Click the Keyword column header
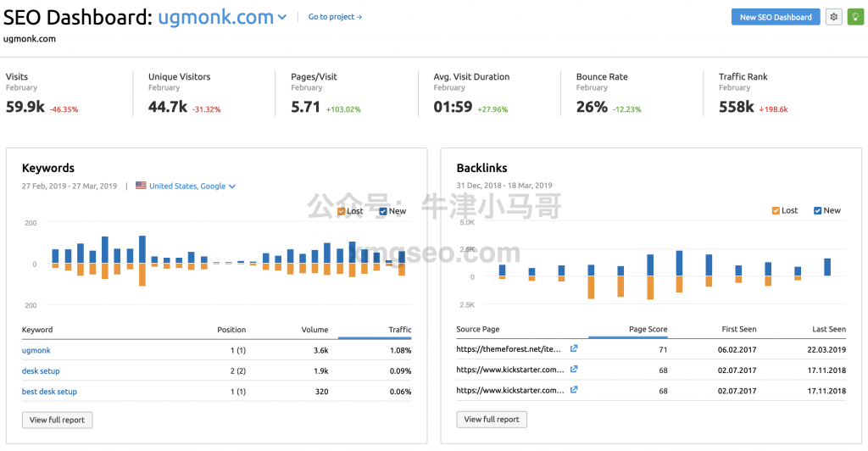Image resolution: width=868 pixels, height=451 pixels. pos(37,330)
